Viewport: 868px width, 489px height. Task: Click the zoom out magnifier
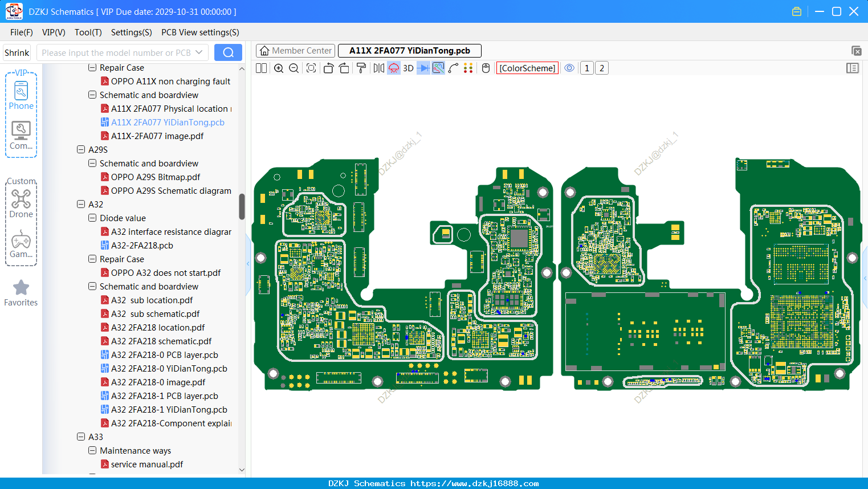(x=294, y=68)
